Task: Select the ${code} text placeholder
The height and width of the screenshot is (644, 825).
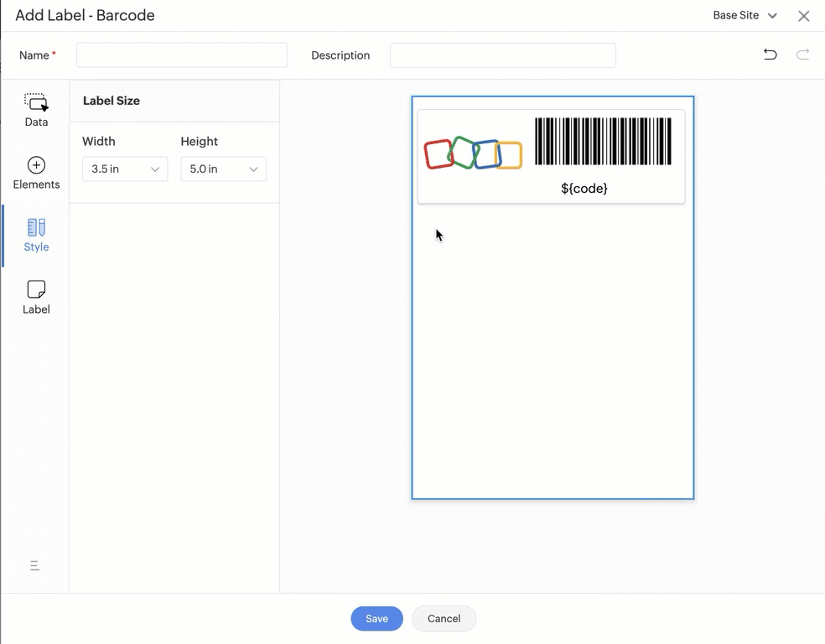Action: pyautogui.click(x=584, y=189)
